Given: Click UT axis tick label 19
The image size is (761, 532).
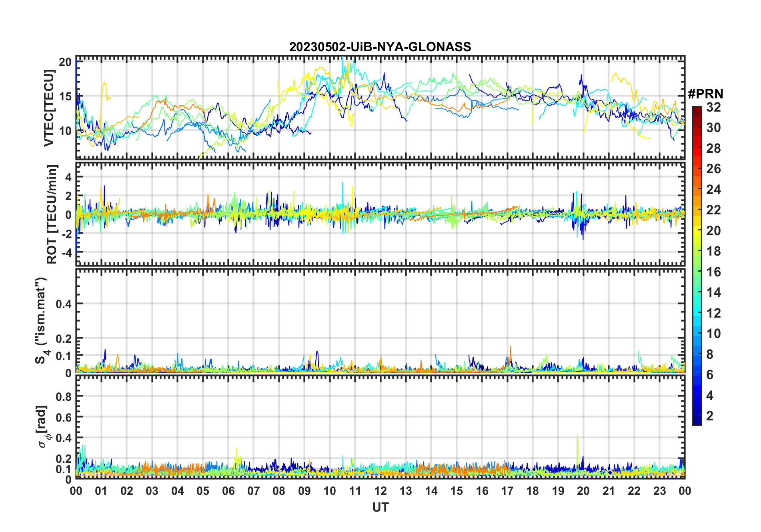Looking at the screenshot, I should coord(558,491).
